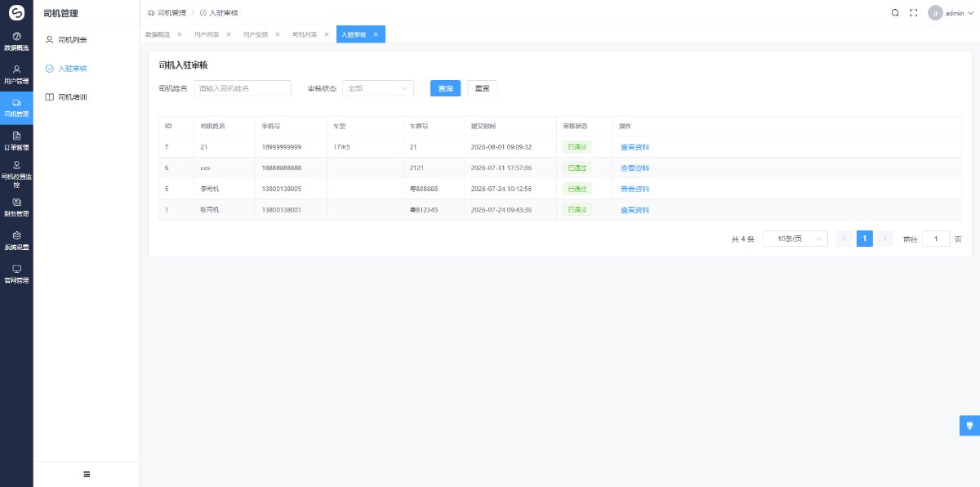
Task: Click the 前往 page number input
Action: 936,239
